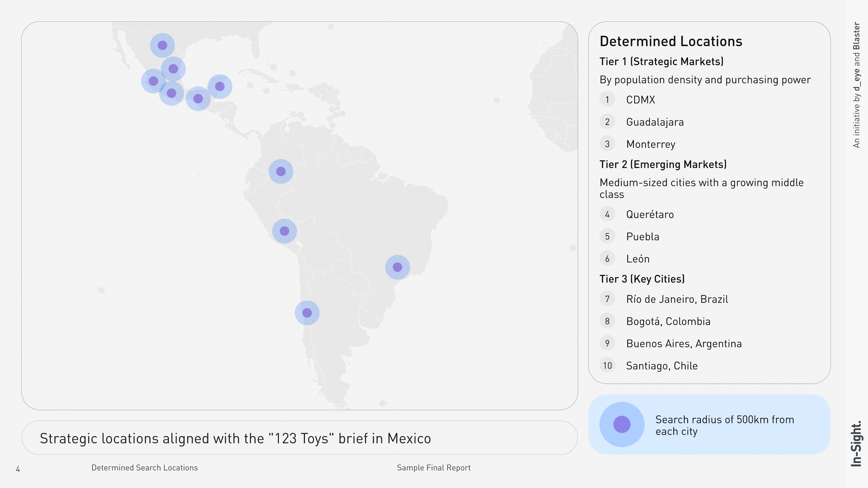Click the Tier 3 (Key Cities) heading
This screenshot has width=868, height=488.
point(642,279)
